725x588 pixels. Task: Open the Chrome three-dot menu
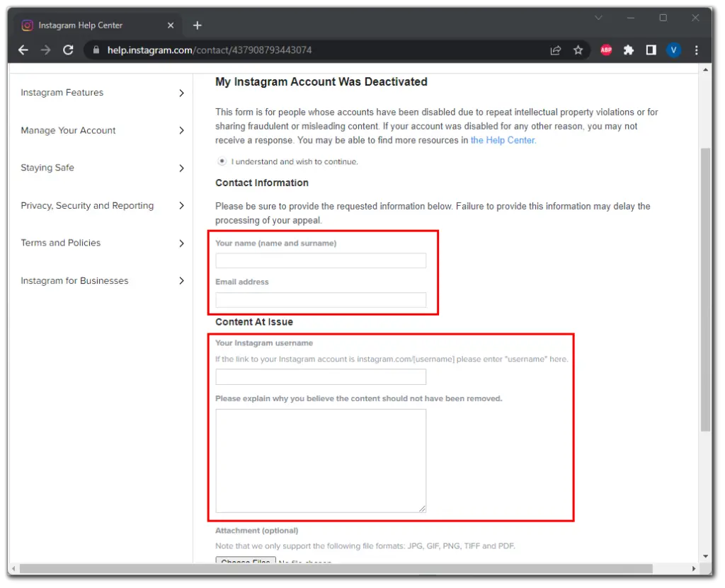point(697,50)
